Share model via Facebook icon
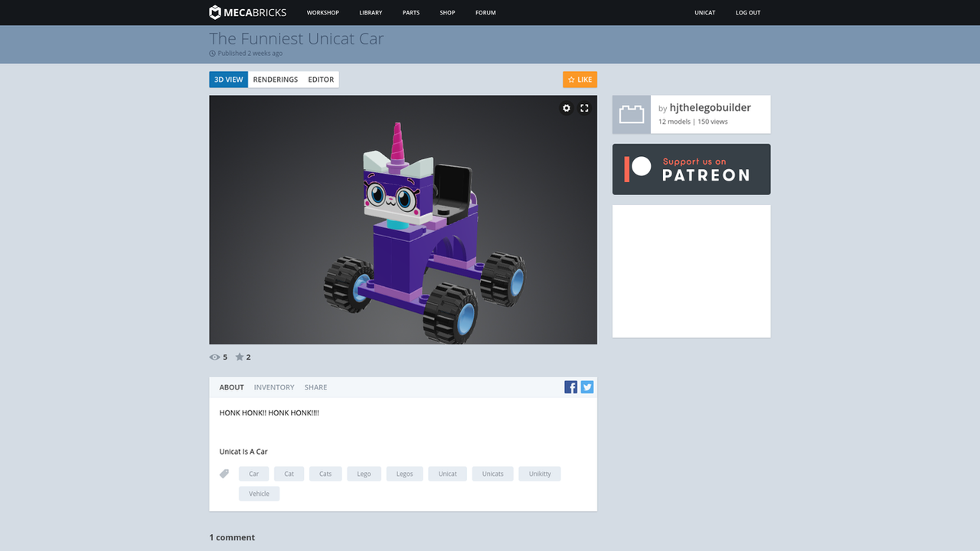This screenshot has height=551, width=980. point(571,387)
